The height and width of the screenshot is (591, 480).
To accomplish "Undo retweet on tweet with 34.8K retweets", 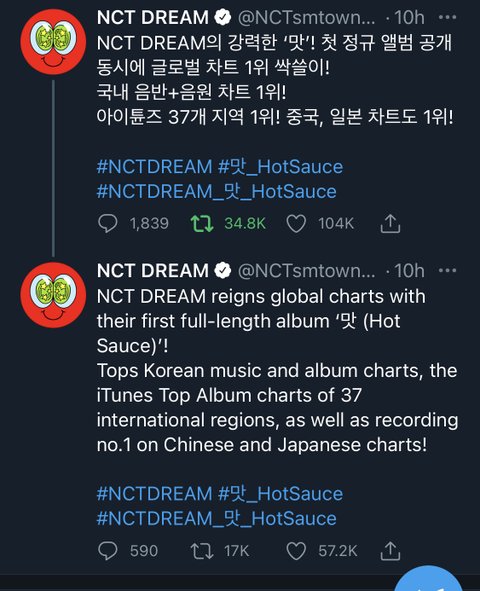I will coord(202,224).
